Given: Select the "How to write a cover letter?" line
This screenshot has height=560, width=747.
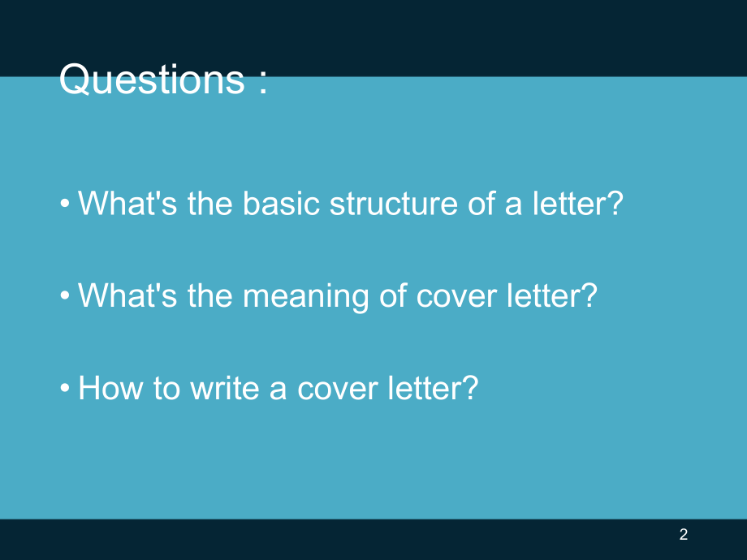Looking at the screenshot, I should tap(278, 389).
